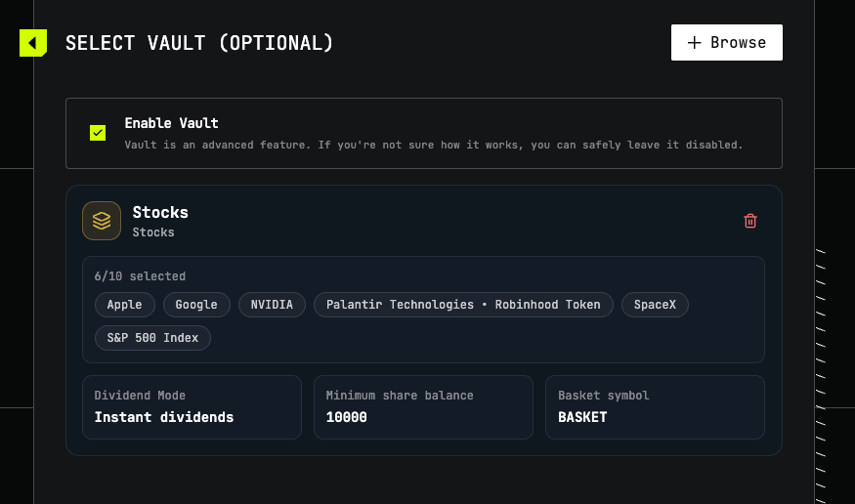
Task: Select the NVIDIA chip
Action: tap(272, 305)
